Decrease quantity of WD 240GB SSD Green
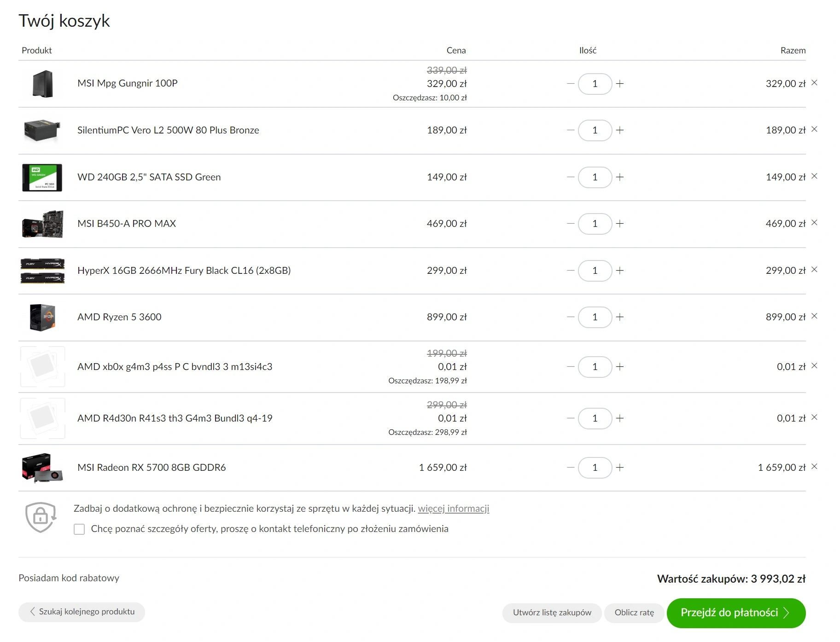The width and height of the screenshot is (840, 642). 571,177
